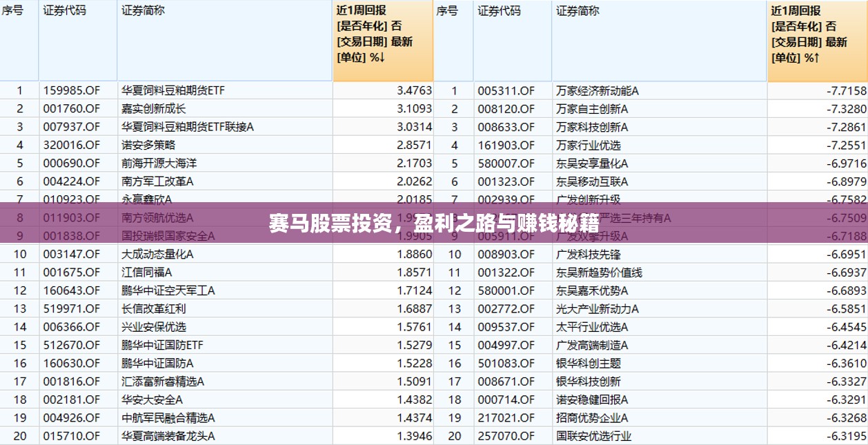Click fund name 国联安优选行业

tap(593, 436)
